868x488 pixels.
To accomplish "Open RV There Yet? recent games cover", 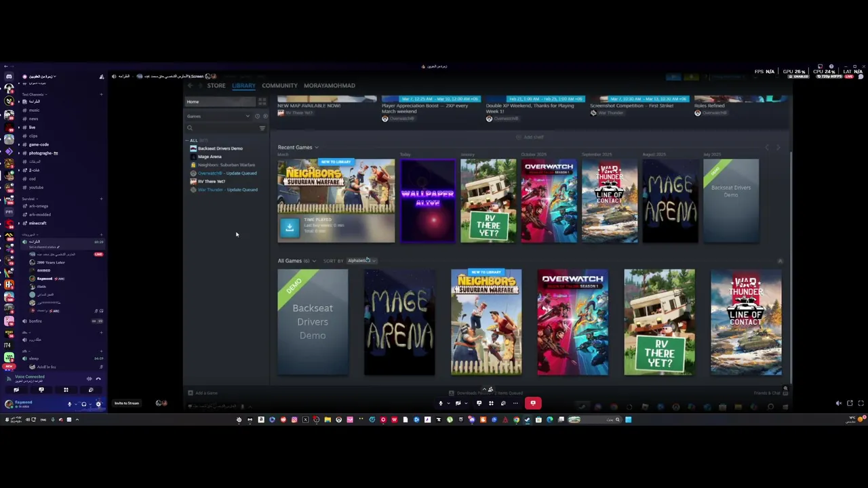I will (488, 201).
